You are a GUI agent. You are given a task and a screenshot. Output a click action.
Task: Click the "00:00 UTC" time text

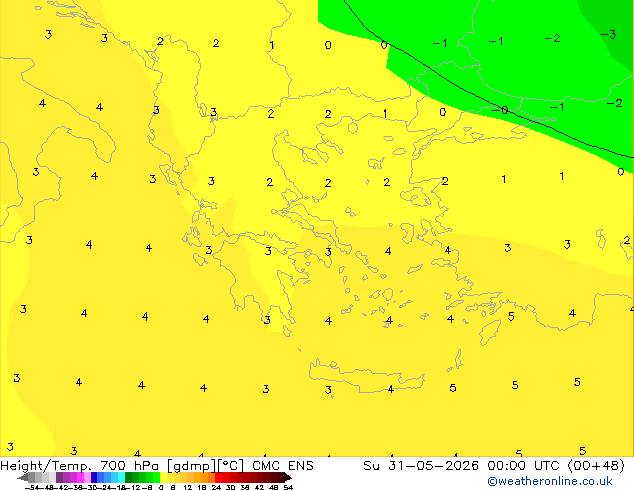pyautogui.click(x=524, y=466)
